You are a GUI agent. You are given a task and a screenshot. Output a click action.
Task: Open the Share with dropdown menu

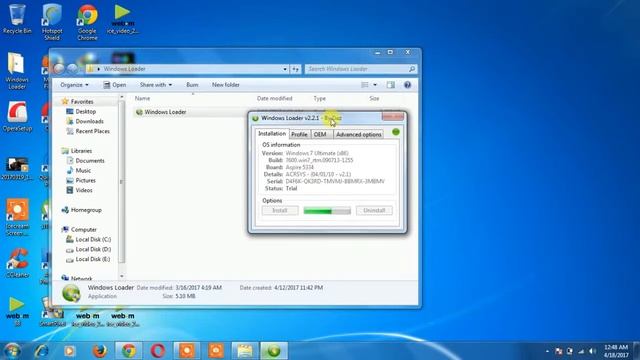[156, 85]
